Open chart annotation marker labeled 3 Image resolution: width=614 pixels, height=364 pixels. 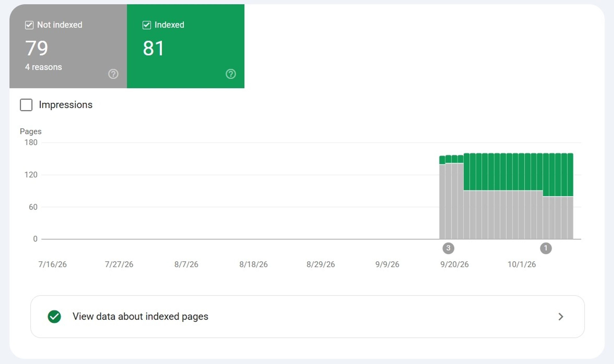[448, 248]
